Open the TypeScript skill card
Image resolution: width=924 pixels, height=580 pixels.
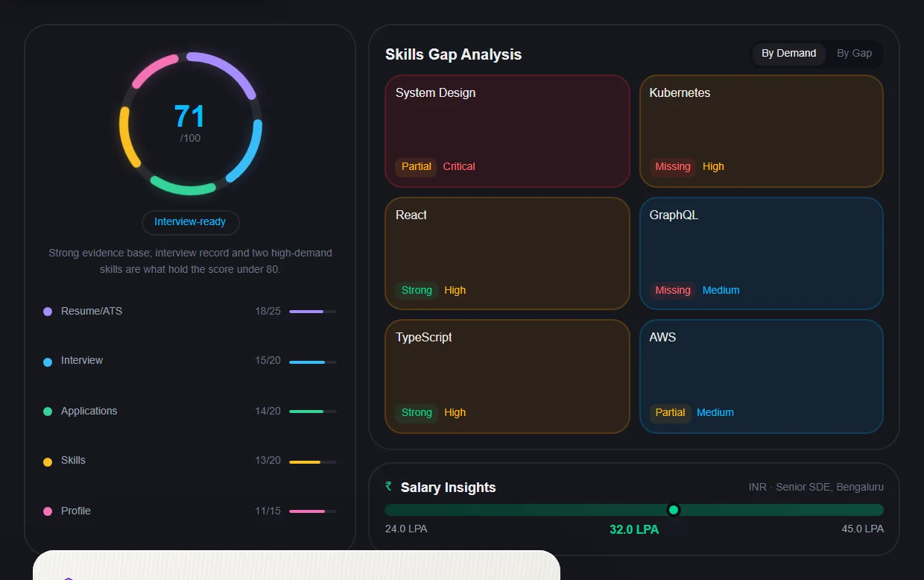click(507, 376)
